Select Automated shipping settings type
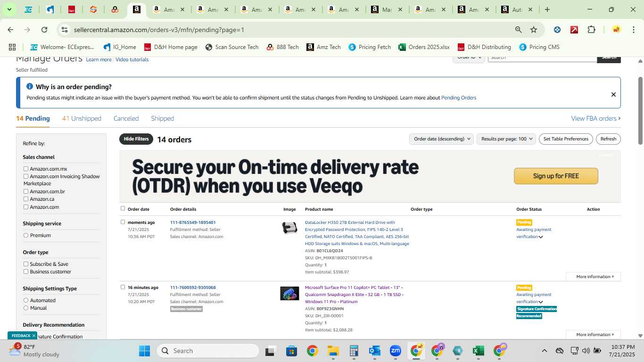The width and height of the screenshot is (644, 362). (x=26, y=300)
